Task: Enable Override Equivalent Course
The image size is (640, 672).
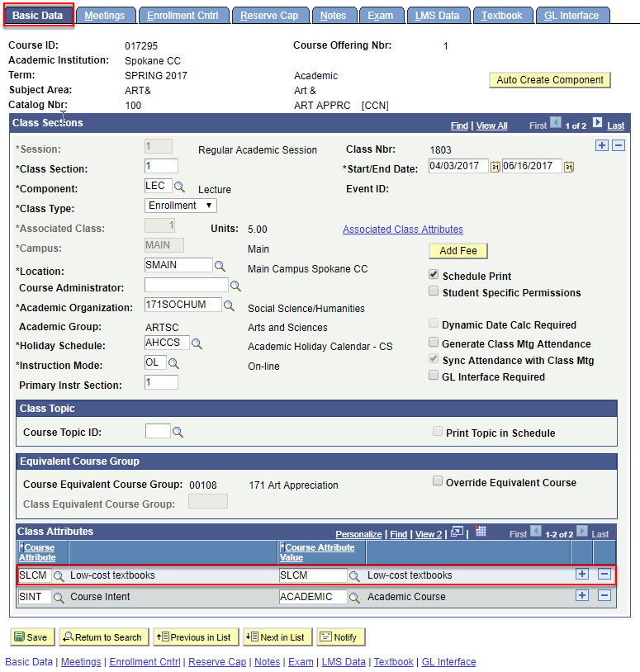Action: pyautogui.click(x=438, y=480)
